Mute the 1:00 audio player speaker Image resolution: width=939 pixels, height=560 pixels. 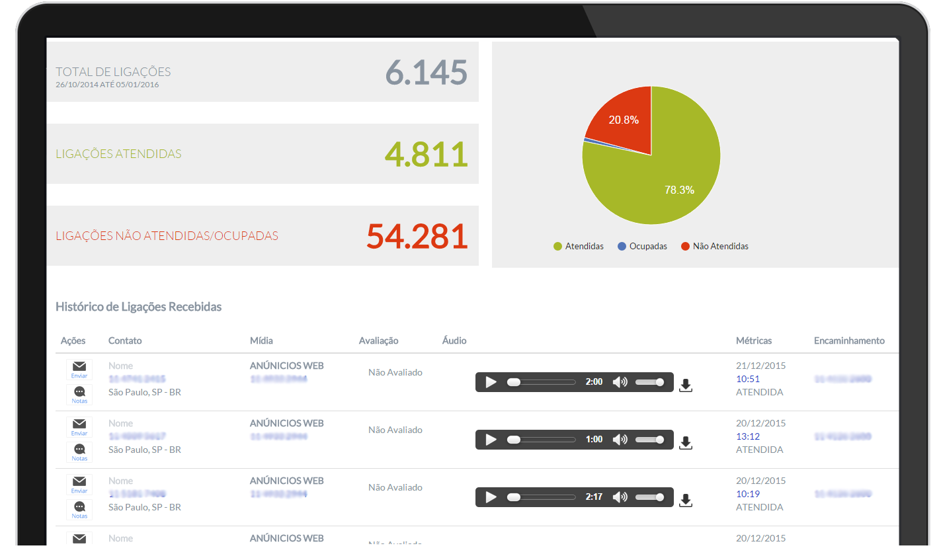tap(620, 440)
